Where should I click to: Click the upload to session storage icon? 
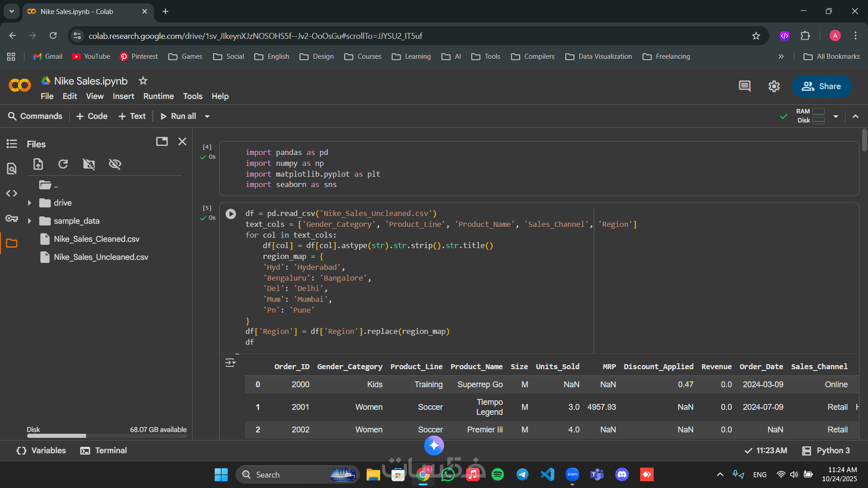38,164
